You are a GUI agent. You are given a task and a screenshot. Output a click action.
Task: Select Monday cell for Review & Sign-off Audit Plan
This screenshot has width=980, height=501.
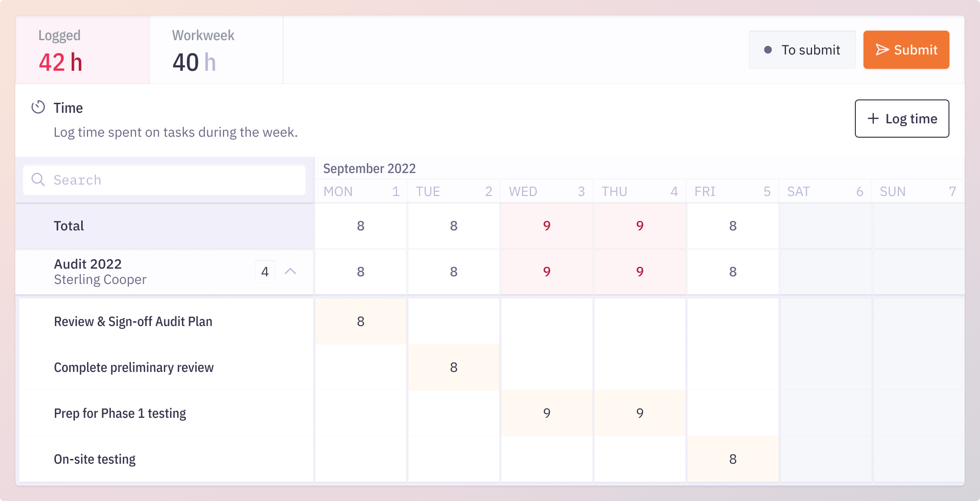pyautogui.click(x=361, y=321)
